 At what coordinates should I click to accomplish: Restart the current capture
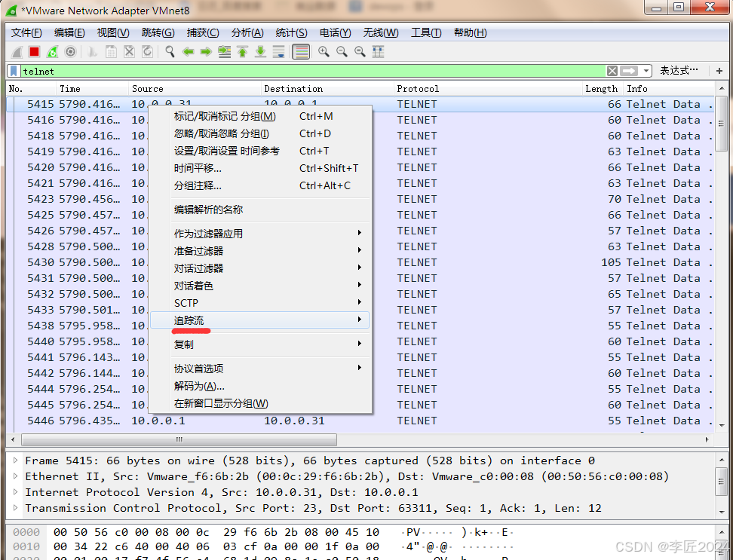coord(52,52)
